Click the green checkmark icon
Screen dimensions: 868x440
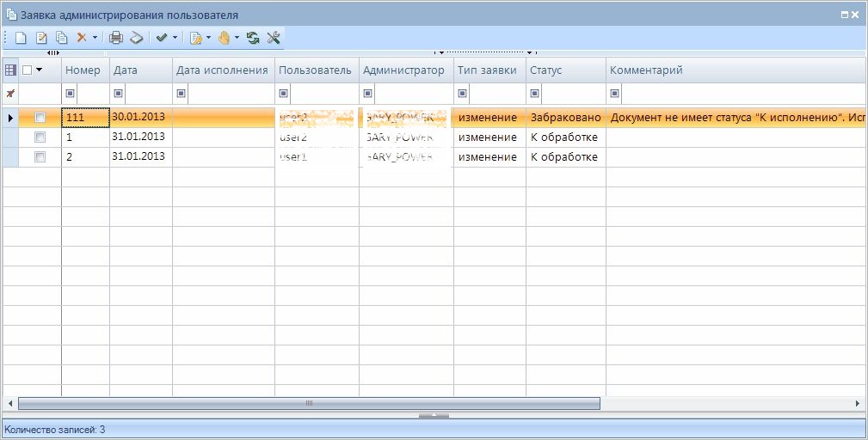[161, 38]
